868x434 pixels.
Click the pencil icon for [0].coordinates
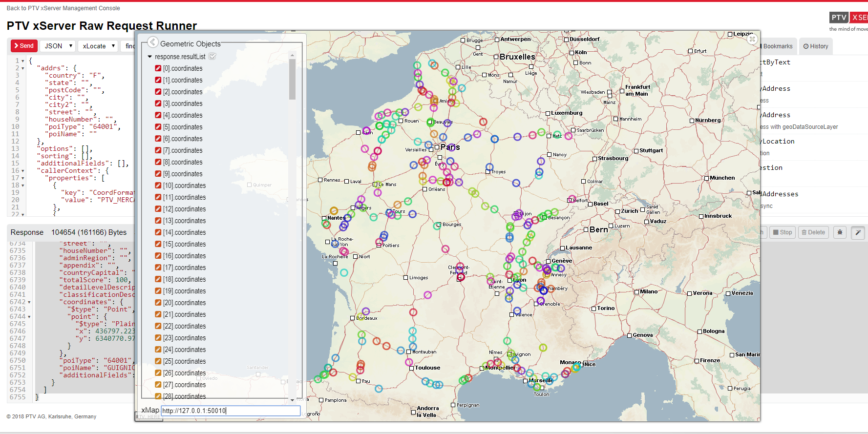coord(158,68)
